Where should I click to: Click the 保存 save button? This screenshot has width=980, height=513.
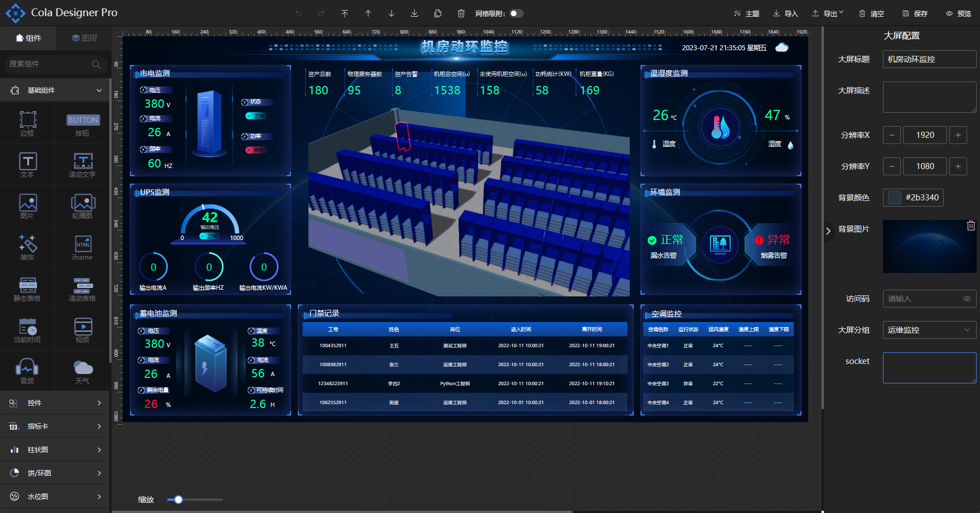[x=915, y=13]
